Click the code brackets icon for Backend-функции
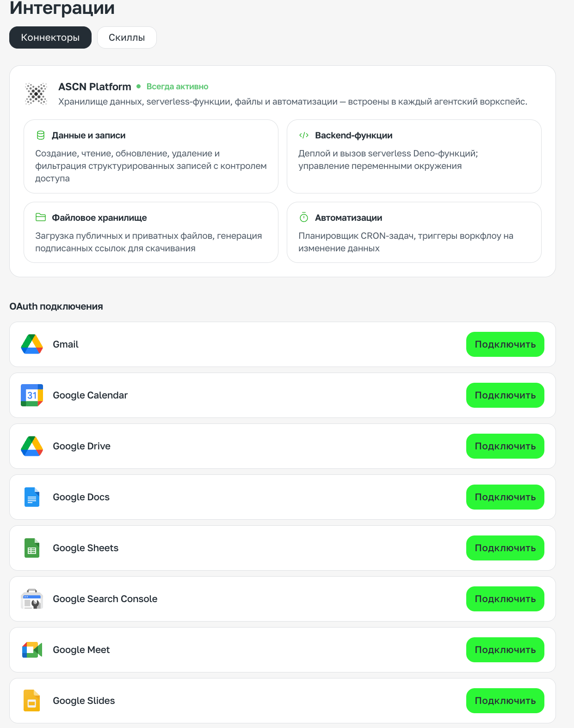This screenshot has width=574, height=728. coord(304,135)
